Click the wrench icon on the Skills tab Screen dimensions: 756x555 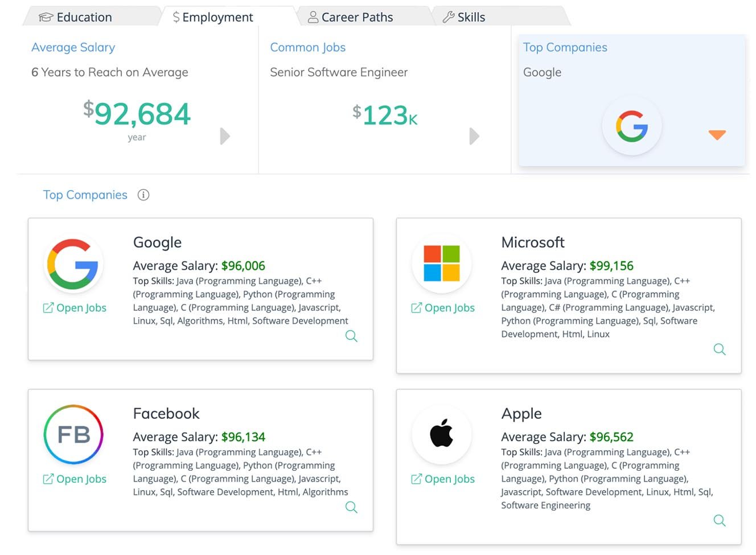tap(449, 17)
